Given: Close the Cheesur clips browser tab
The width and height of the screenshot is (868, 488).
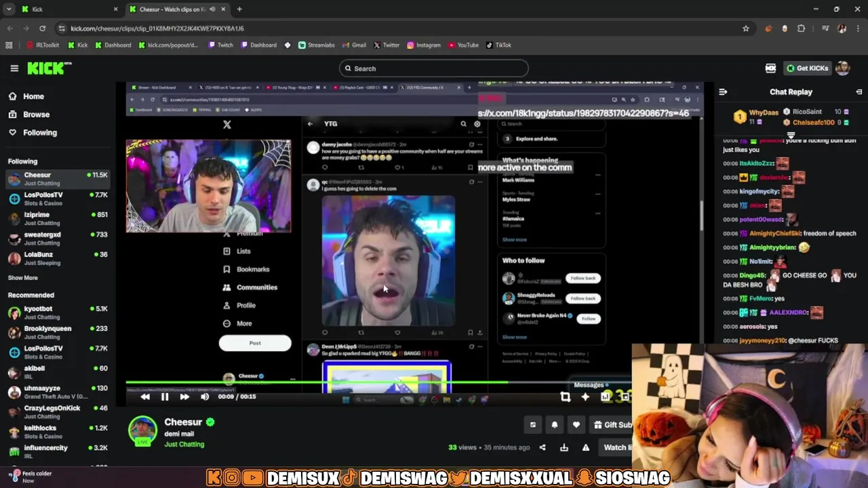Looking at the screenshot, I should pos(222,9).
